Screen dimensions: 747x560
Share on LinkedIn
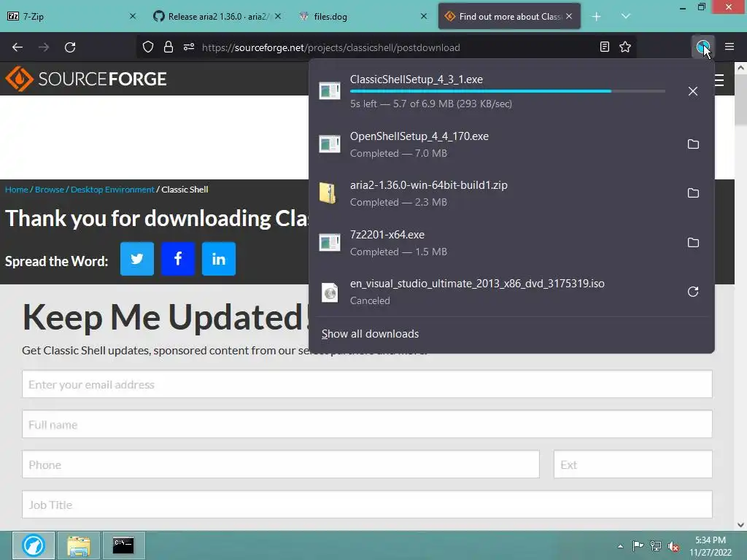click(x=219, y=259)
